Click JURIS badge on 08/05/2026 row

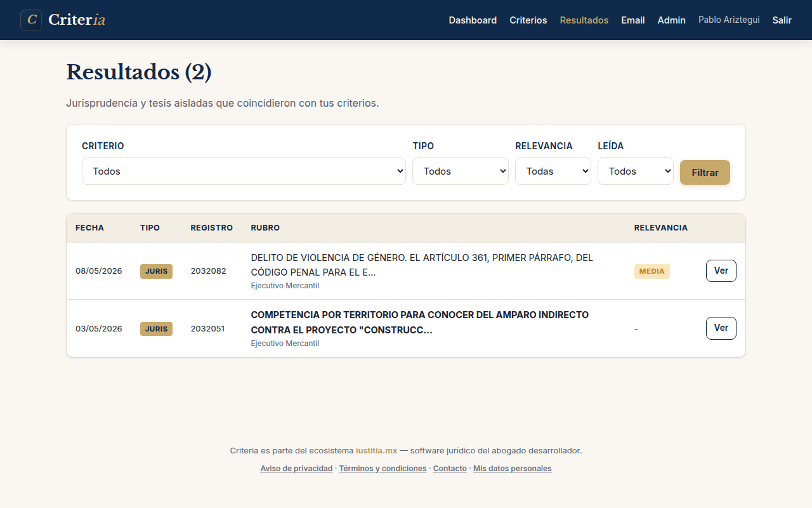(x=156, y=271)
